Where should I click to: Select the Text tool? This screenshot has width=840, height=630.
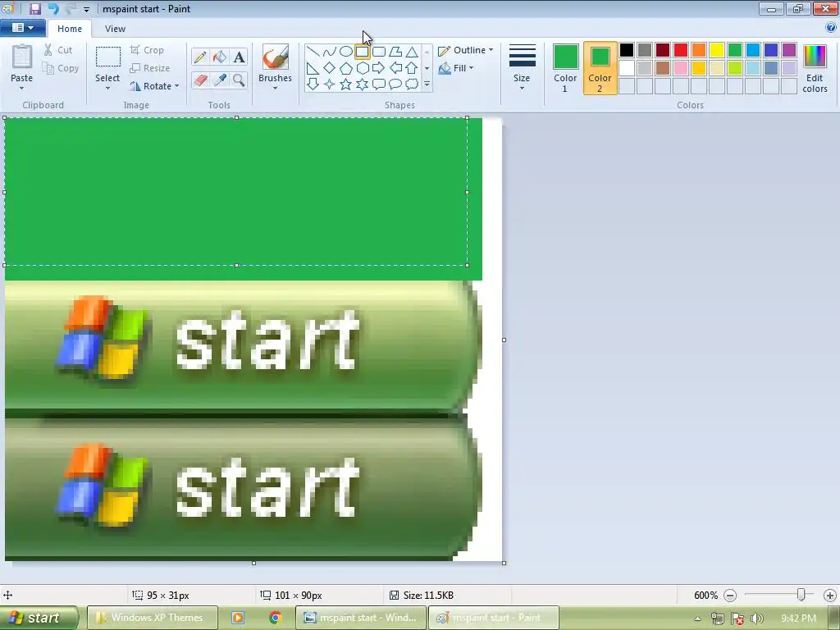coord(239,57)
